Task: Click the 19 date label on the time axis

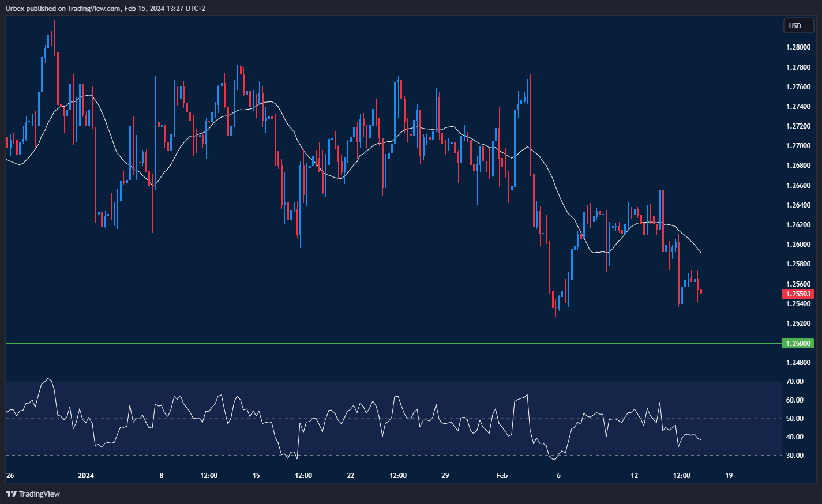Action: click(729, 476)
